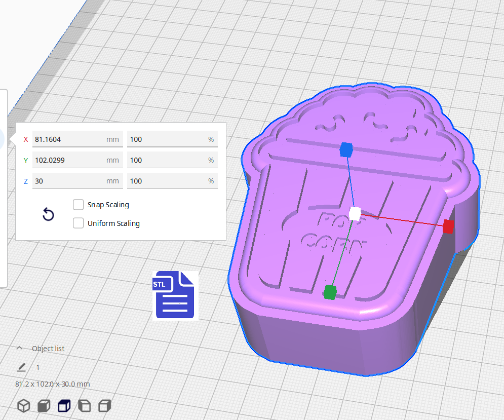This screenshot has width=504, height=420.
Task: Enable the Snap Scaling checkbox
Action: [x=78, y=205]
